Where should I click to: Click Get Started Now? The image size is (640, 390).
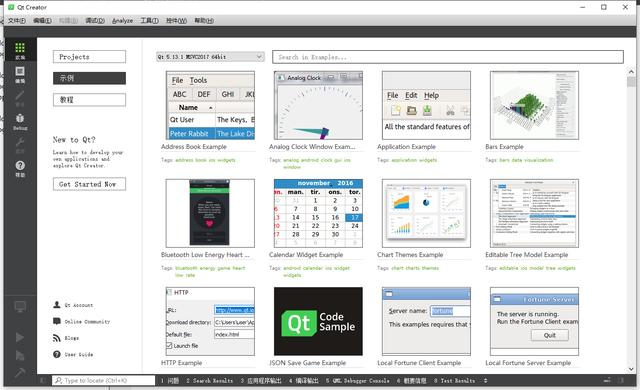pyautogui.click(x=89, y=184)
